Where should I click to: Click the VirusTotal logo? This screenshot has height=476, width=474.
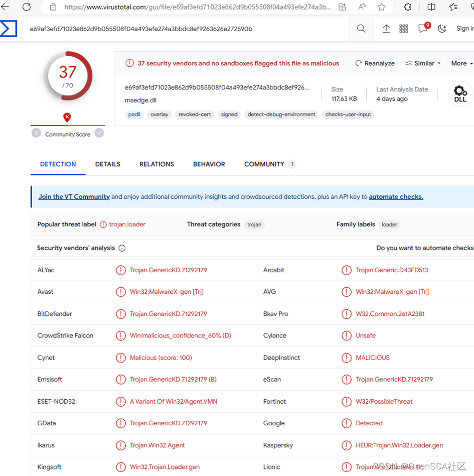(8, 29)
